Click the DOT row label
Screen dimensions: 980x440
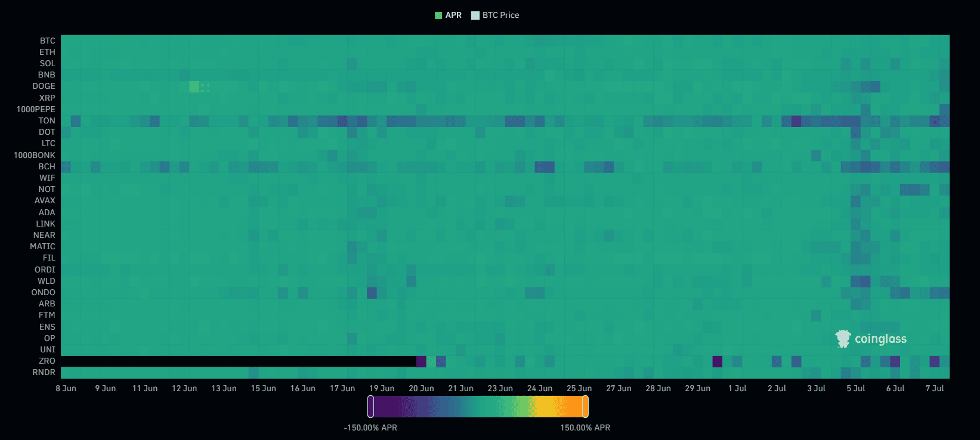click(x=47, y=132)
